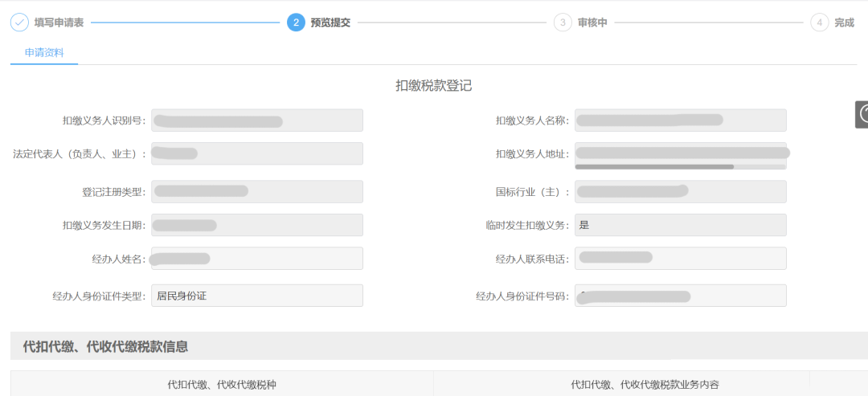Go to the 填写申请表 step
The height and width of the screenshot is (396, 868).
59,22
